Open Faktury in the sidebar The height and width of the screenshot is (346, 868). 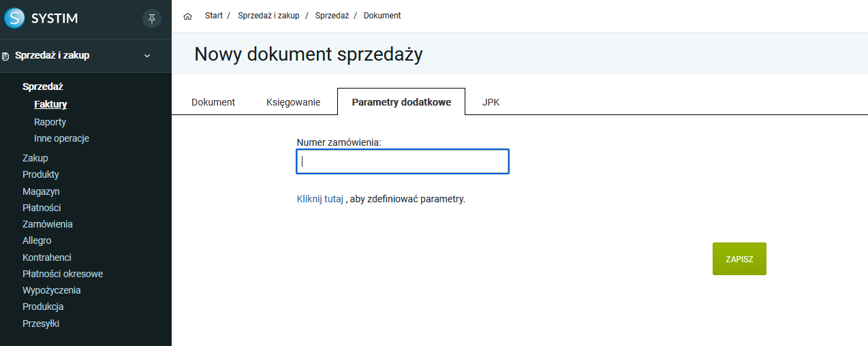[x=50, y=104]
